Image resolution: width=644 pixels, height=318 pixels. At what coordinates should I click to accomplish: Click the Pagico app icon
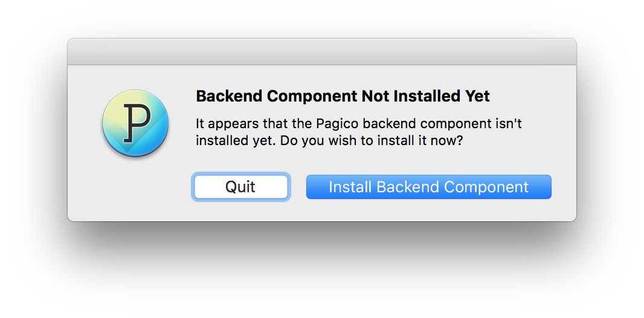(x=135, y=123)
